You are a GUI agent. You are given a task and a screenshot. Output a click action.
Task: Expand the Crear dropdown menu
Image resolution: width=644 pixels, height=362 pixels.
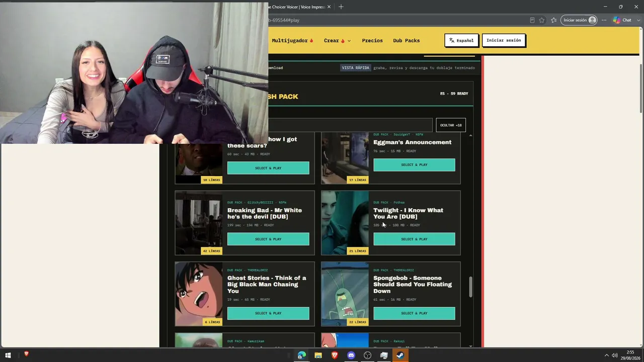[x=337, y=41]
